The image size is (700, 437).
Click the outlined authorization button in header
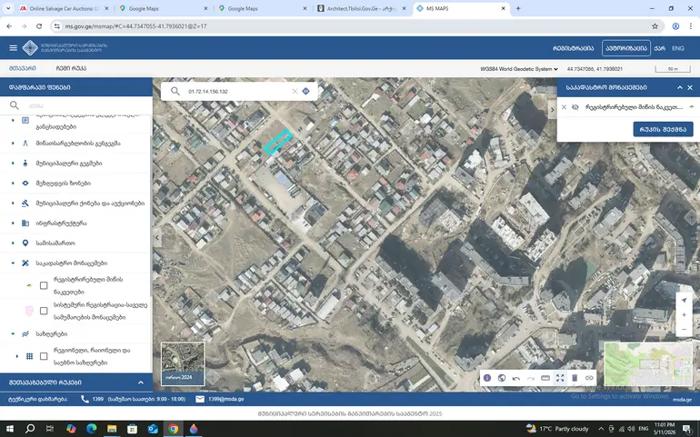click(x=625, y=48)
